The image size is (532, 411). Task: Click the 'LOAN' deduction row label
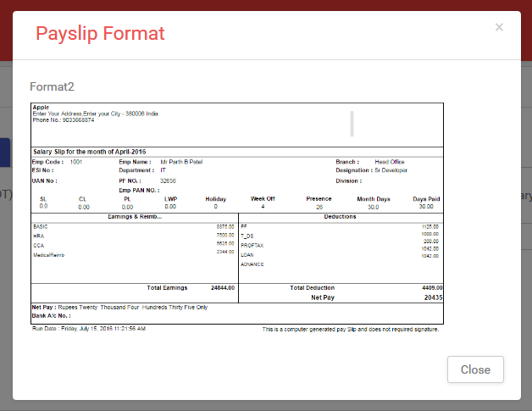(x=247, y=255)
